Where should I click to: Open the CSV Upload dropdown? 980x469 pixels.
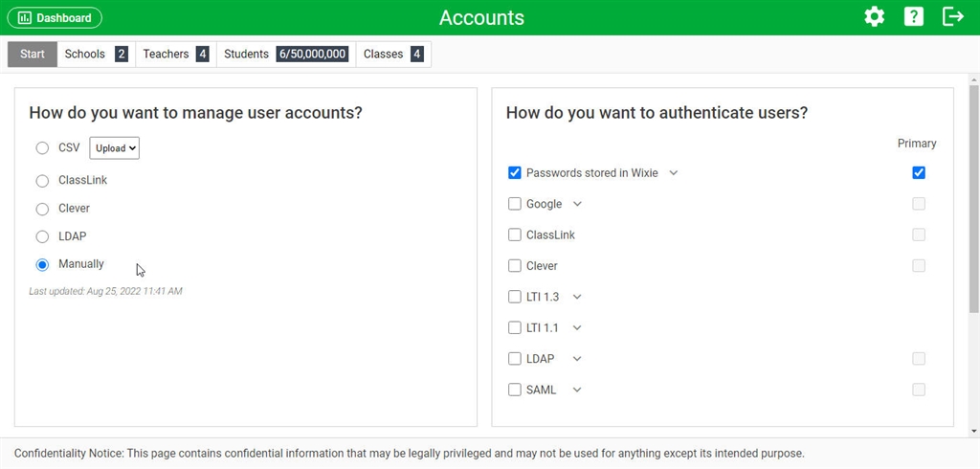coord(115,148)
